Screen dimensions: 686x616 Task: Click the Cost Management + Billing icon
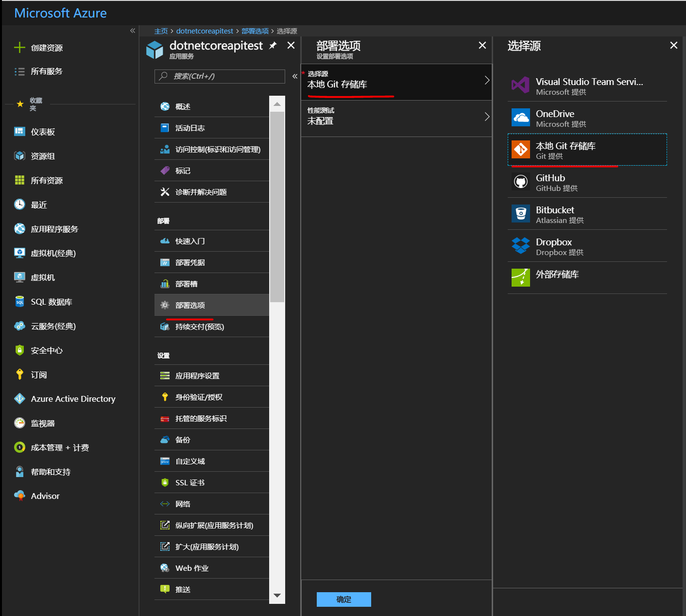pyautogui.click(x=19, y=447)
